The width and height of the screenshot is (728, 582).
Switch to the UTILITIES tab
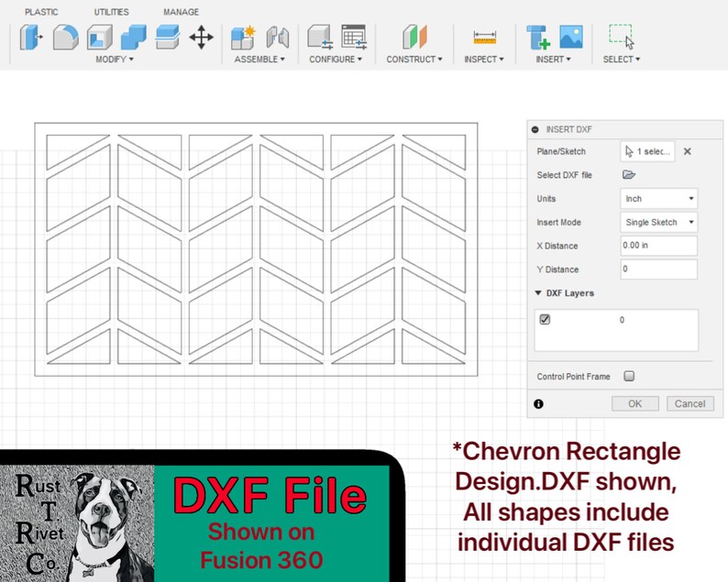tap(112, 12)
